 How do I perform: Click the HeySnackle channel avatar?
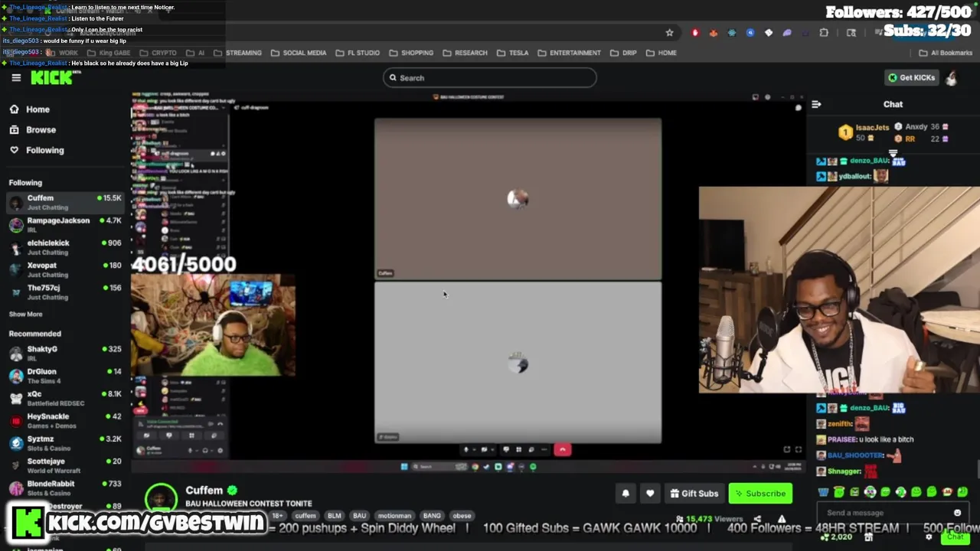tap(16, 421)
